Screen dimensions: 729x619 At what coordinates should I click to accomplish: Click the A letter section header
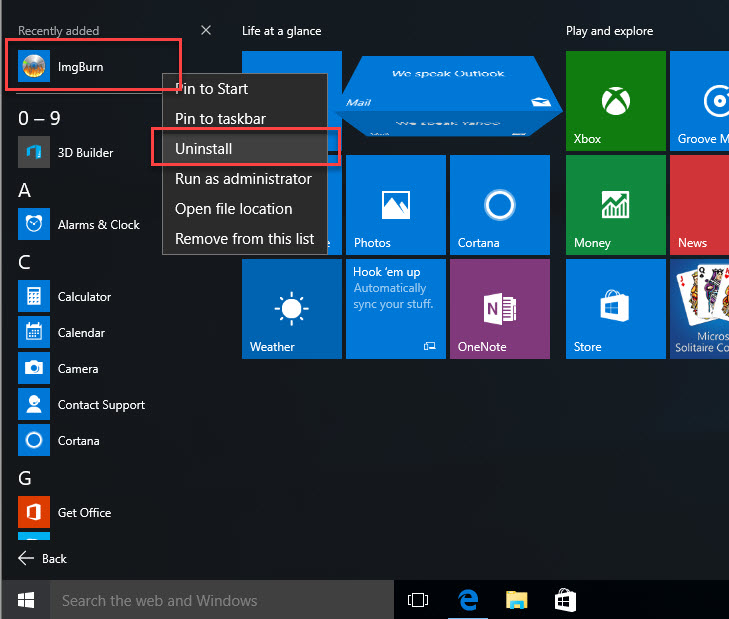25,190
